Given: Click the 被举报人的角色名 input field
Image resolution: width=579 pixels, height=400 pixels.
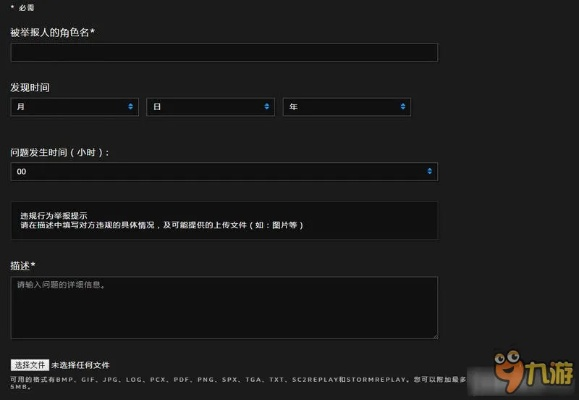Looking at the screenshot, I should click(x=224, y=52).
